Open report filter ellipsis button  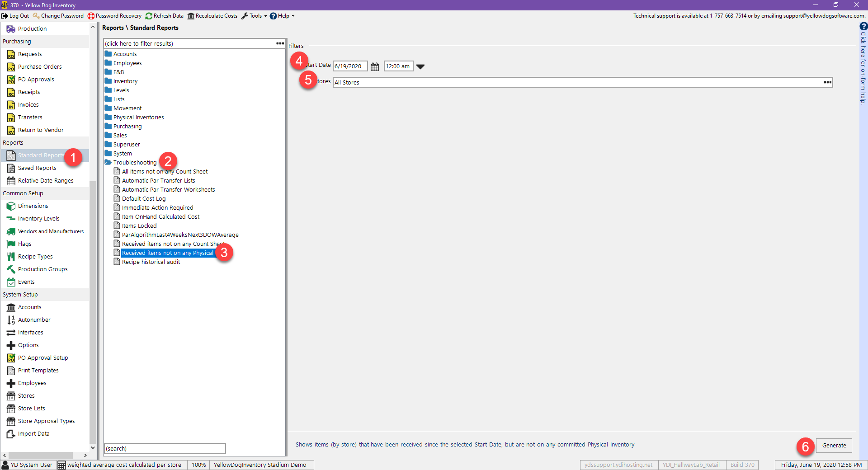280,43
